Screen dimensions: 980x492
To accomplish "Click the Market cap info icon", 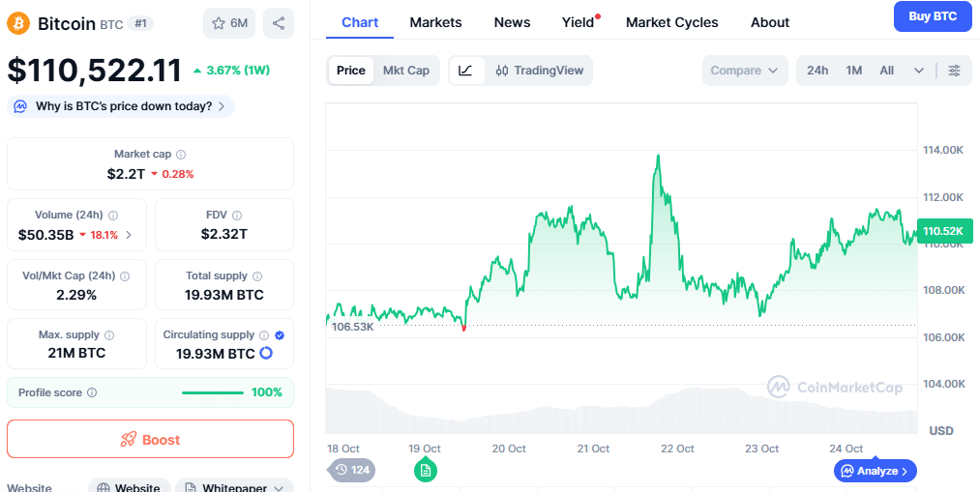I will tap(181, 155).
